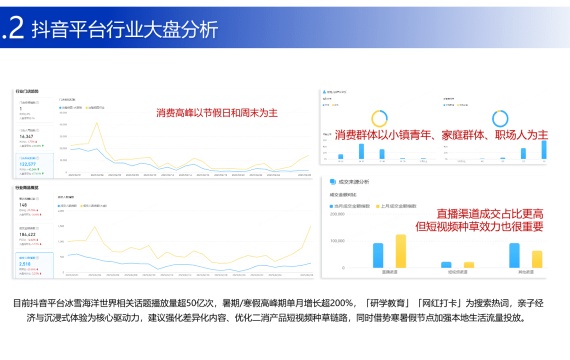Toggle the yellow legend series in top line chart
Viewport: 570px width, 360px height.
(95, 108)
